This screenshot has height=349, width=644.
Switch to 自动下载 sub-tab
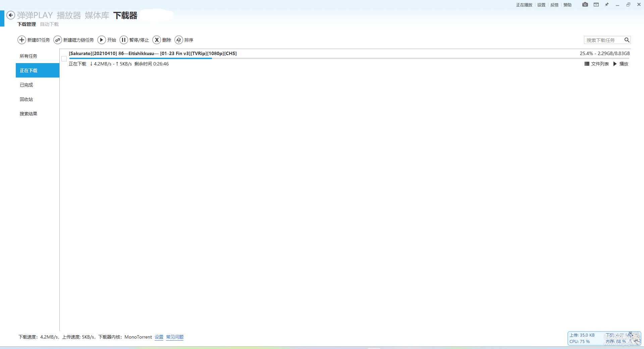pos(49,24)
